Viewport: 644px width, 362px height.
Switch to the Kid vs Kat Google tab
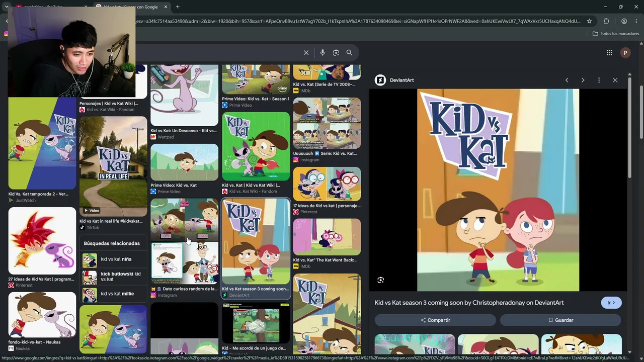pos(132,7)
